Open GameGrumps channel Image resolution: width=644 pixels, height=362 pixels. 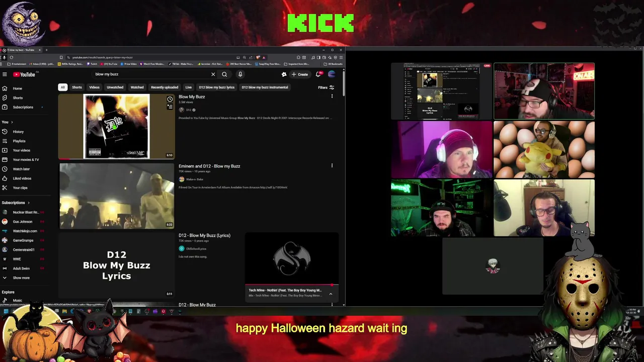(x=23, y=240)
